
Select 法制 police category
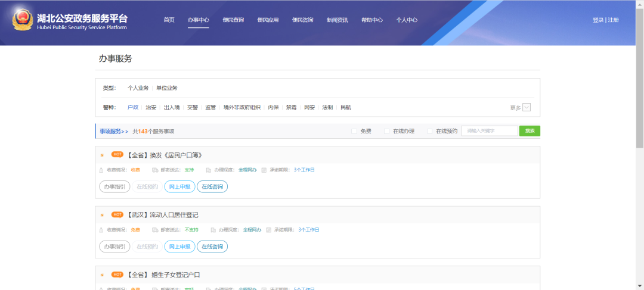[x=328, y=107]
